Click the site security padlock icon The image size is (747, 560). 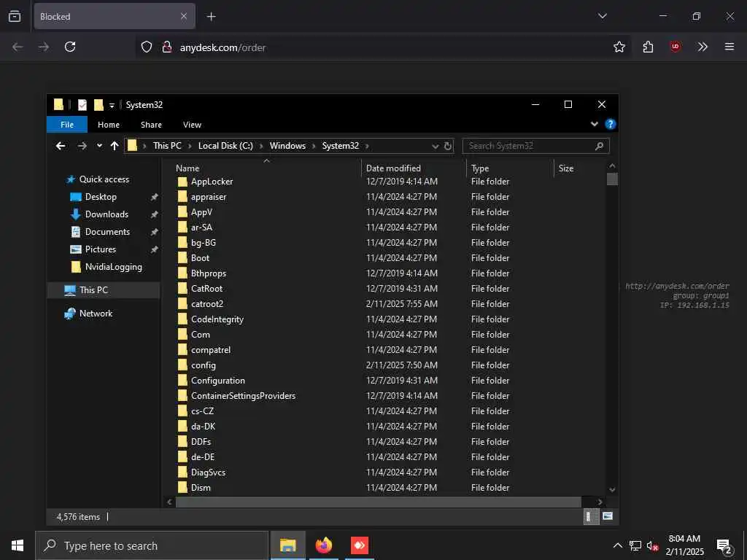point(167,47)
